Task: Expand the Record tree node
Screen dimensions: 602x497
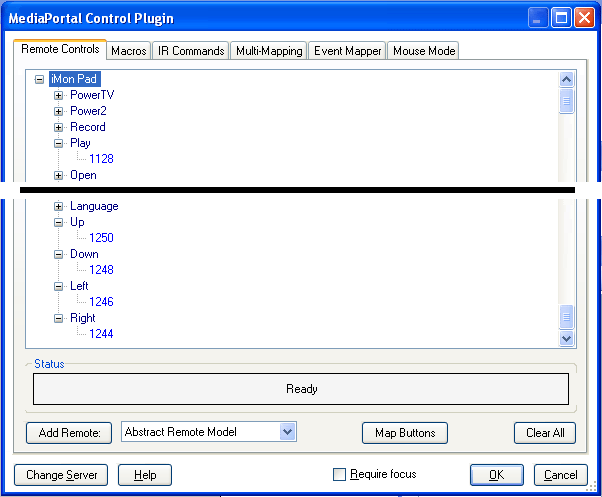Action: (58, 127)
